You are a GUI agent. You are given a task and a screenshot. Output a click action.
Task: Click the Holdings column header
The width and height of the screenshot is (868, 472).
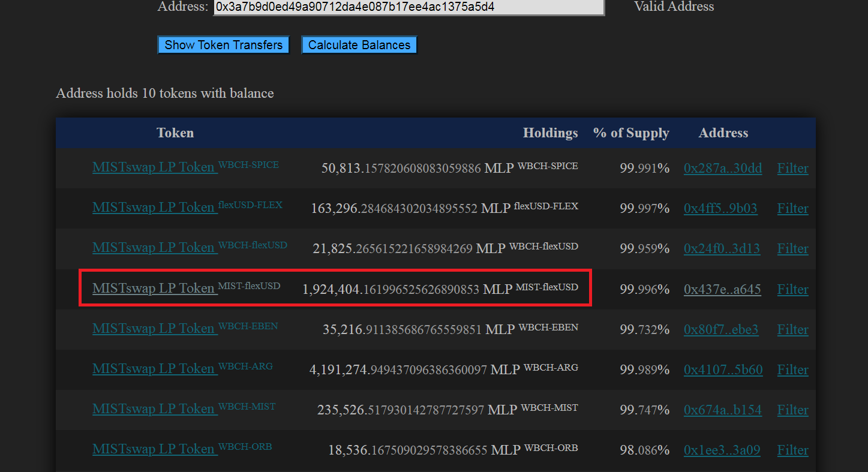tap(551, 133)
